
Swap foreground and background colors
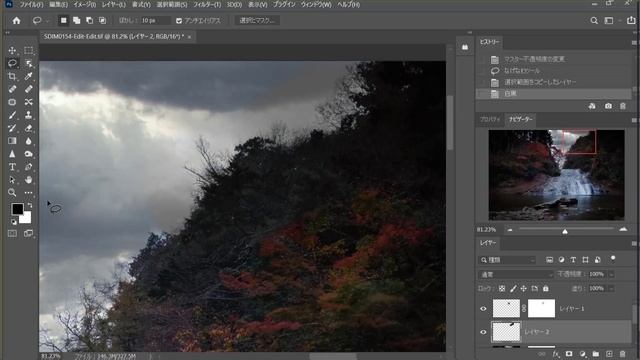pos(29,205)
